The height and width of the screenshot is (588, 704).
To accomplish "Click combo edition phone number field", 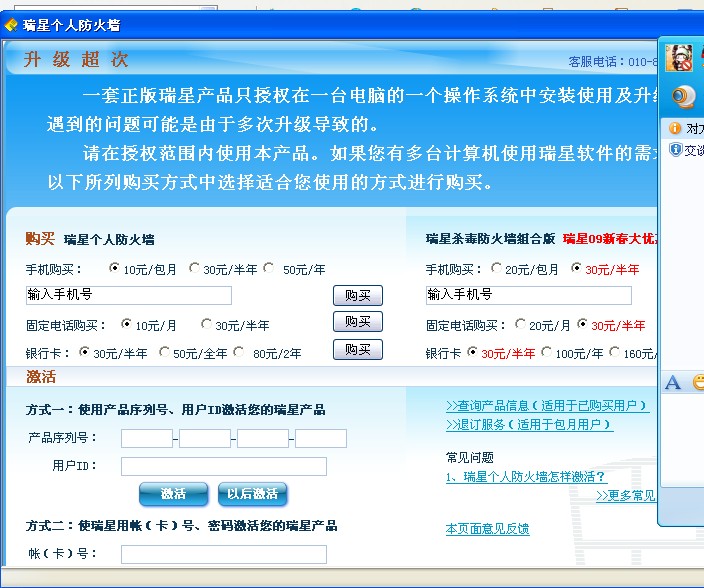I will pyautogui.click(x=528, y=295).
